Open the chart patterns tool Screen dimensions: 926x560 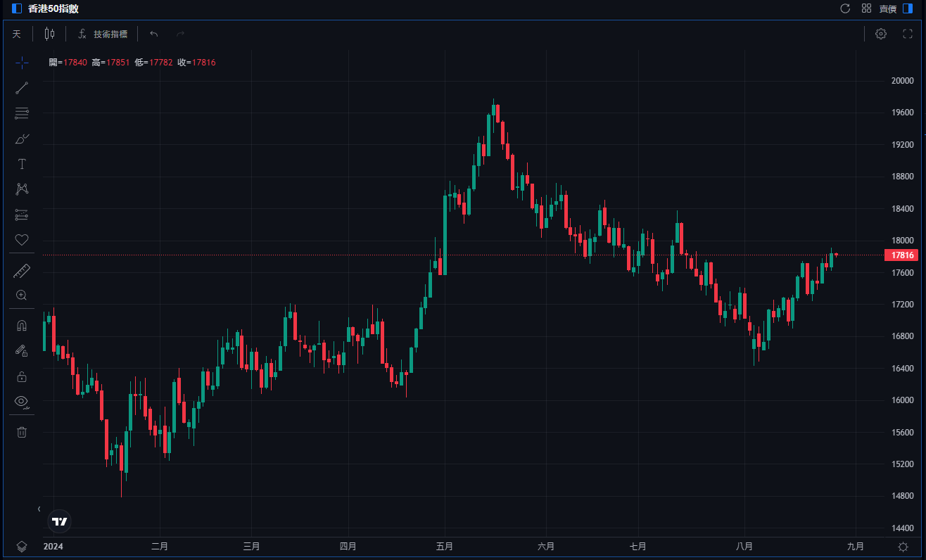point(22,189)
